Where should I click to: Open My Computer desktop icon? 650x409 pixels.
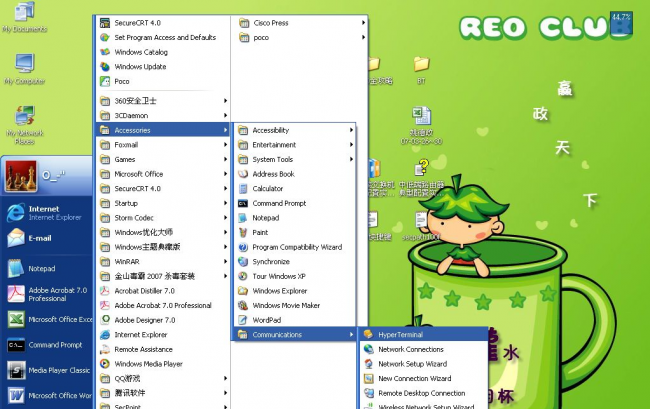[x=24, y=69]
